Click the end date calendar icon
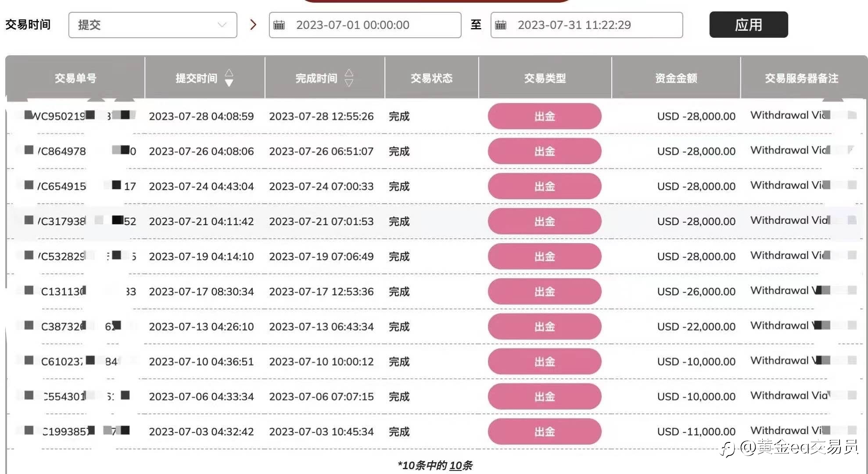The width and height of the screenshot is (868, 474). (x=501, y=25)
